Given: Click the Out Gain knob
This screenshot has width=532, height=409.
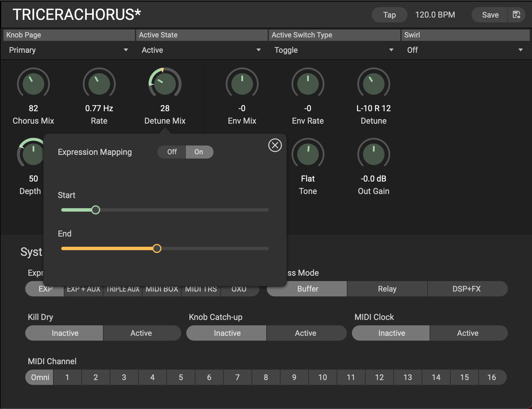Looking at the screenshot, I should (373, 154).
